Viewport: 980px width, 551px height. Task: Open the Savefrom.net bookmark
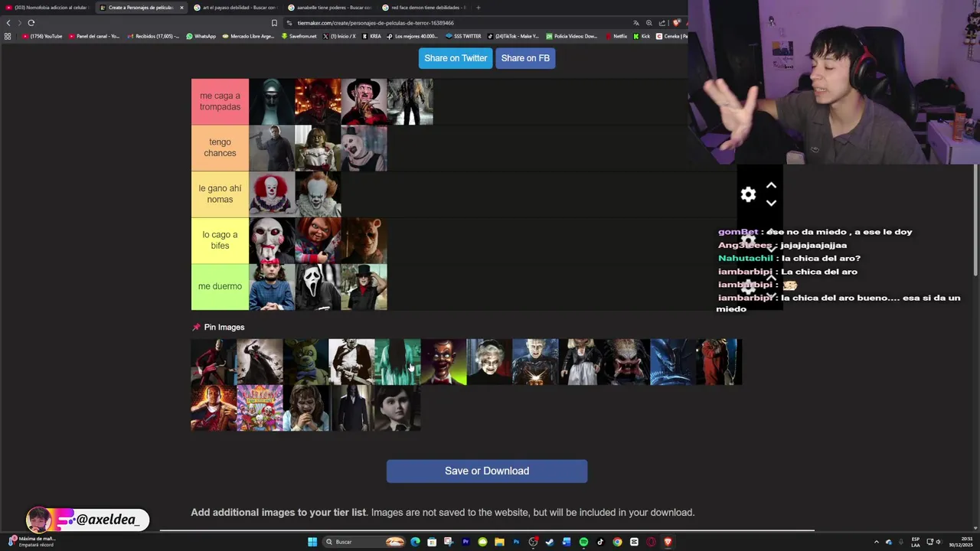point(299,36)
